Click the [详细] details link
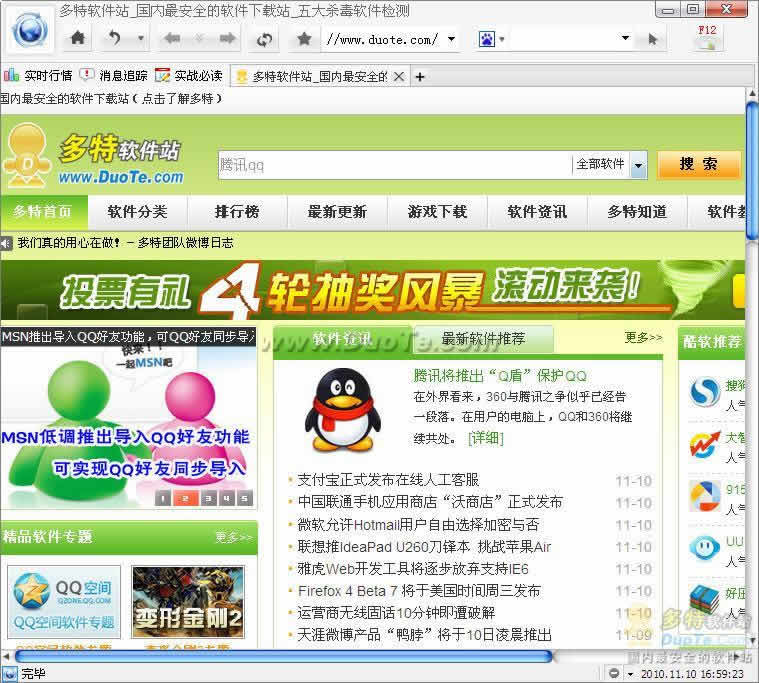 click(486, 439)
